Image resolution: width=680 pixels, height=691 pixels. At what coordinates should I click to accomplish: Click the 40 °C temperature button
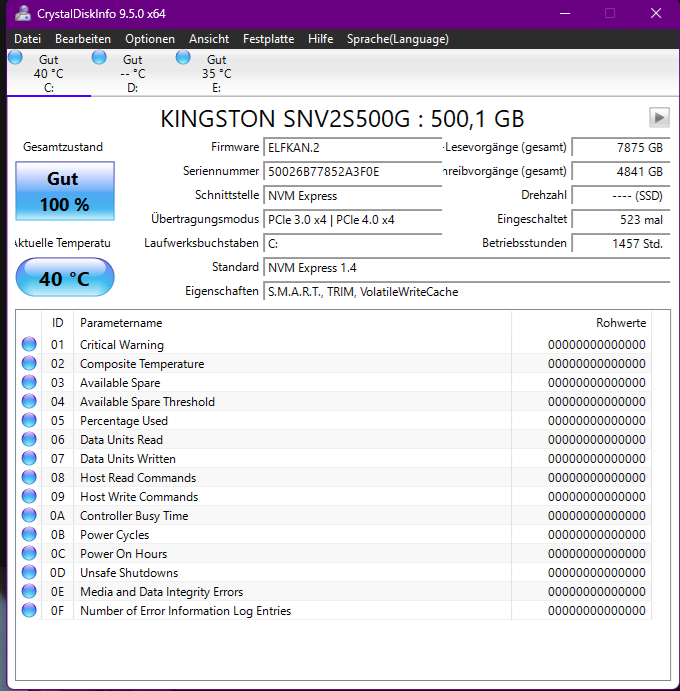point(65,277)
